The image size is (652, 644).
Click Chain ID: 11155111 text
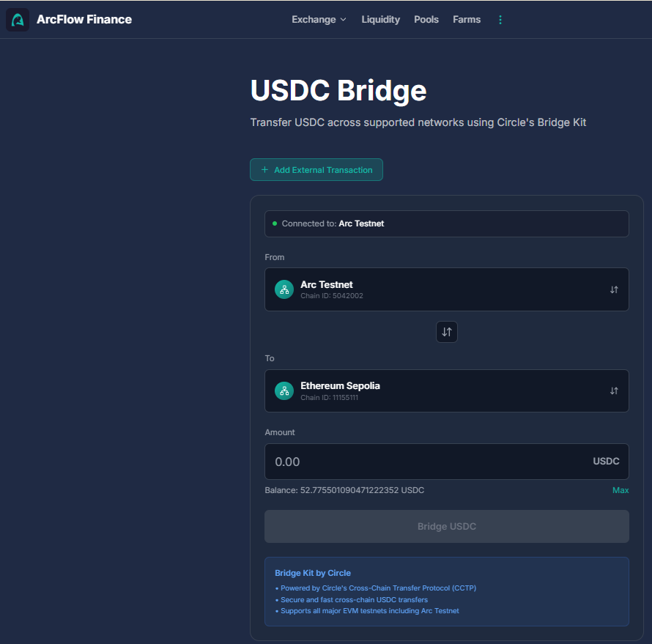[330, 397]
